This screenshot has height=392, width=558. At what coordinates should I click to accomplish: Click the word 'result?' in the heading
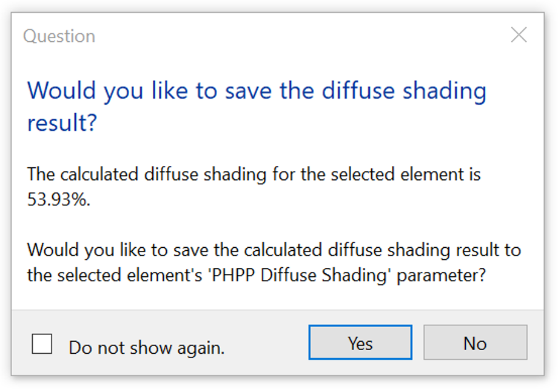tap(62, 123)
